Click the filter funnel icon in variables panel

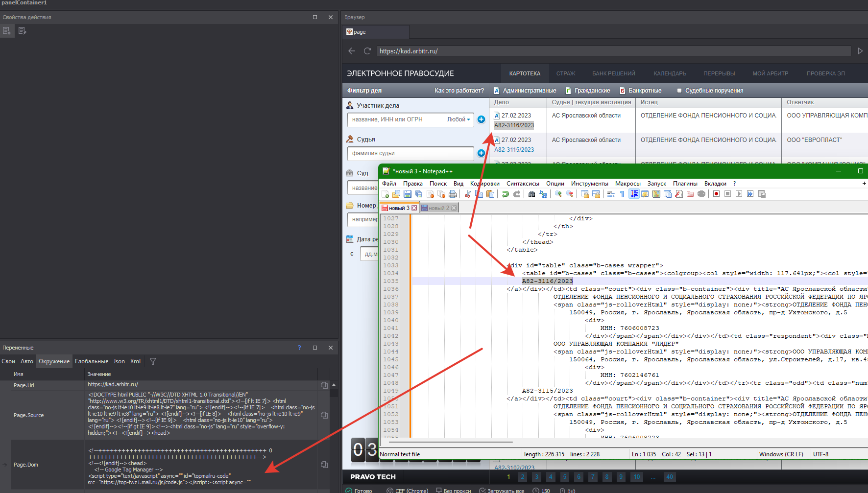coord(153,361)
